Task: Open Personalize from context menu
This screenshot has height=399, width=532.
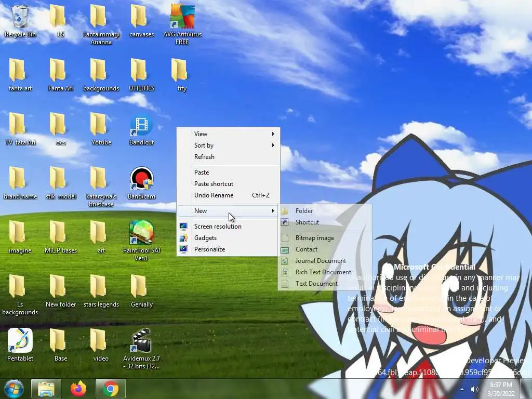Action: [x=228, y=249]
